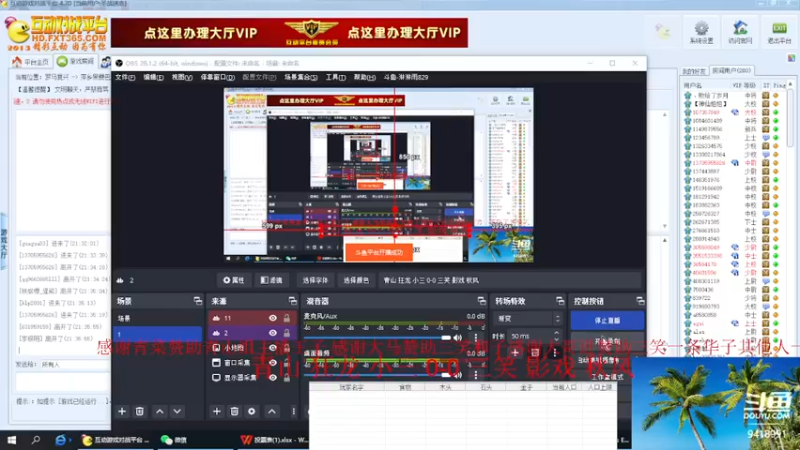Image resolution: width=800 pixels, height=450 pixels.
Task: Click the OBS preview canvas
Action: click(379, 175)
